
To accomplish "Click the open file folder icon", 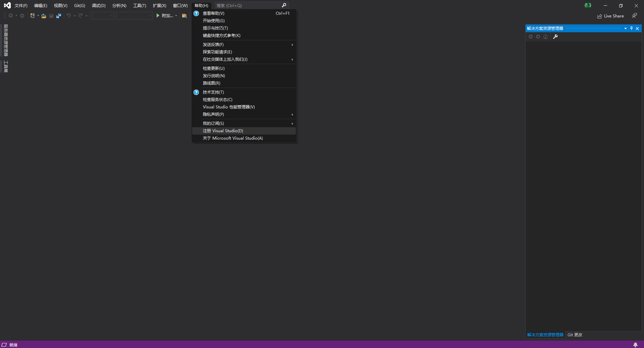I will pyautogui.click(x=44, y=16).
